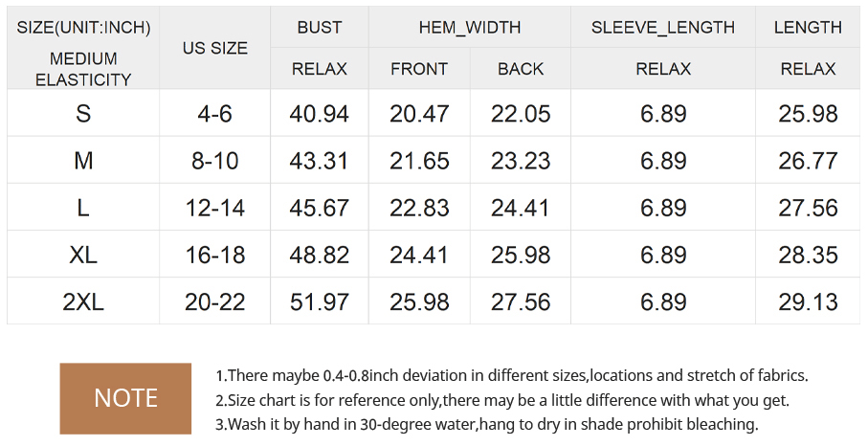868x446 pixels.
Task: Select bust value 40.94
Action: [320, 114]
